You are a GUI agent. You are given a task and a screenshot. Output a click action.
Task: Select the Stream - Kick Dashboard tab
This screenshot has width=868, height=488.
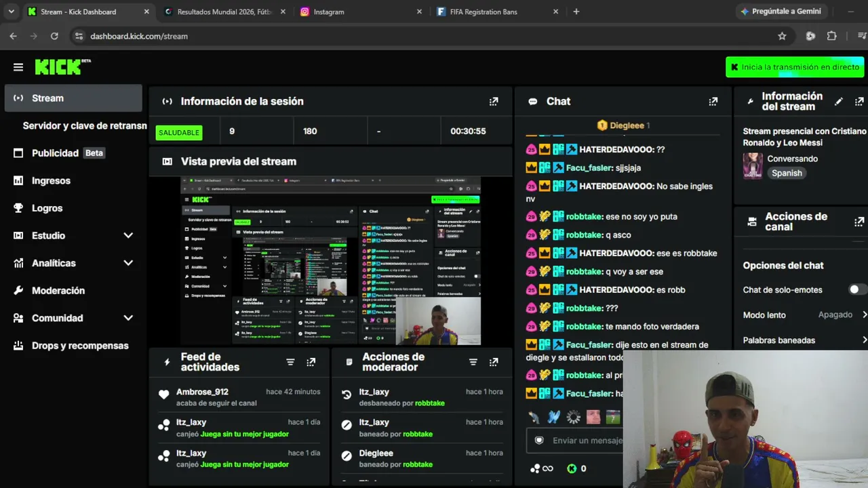tap(89, 12)
